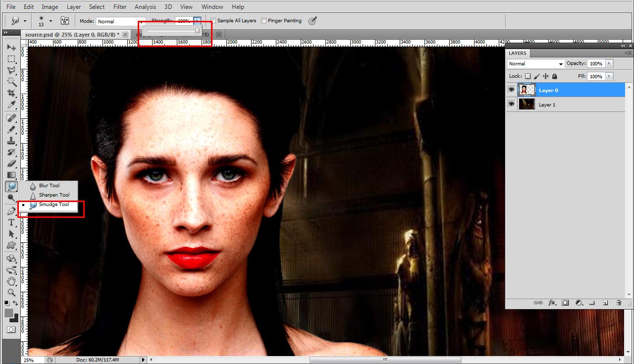Open the Fill slider arrow

[x=609, y=76]
